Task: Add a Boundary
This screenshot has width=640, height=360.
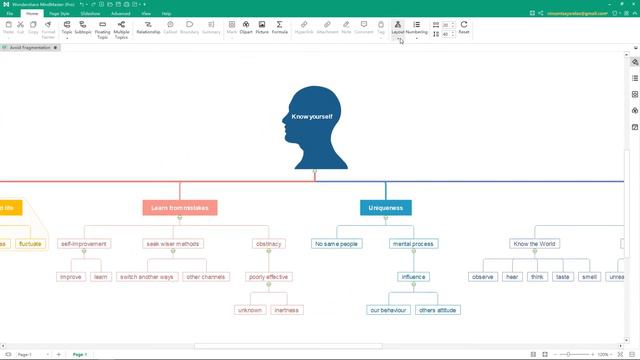Action: tap(189, 27)
